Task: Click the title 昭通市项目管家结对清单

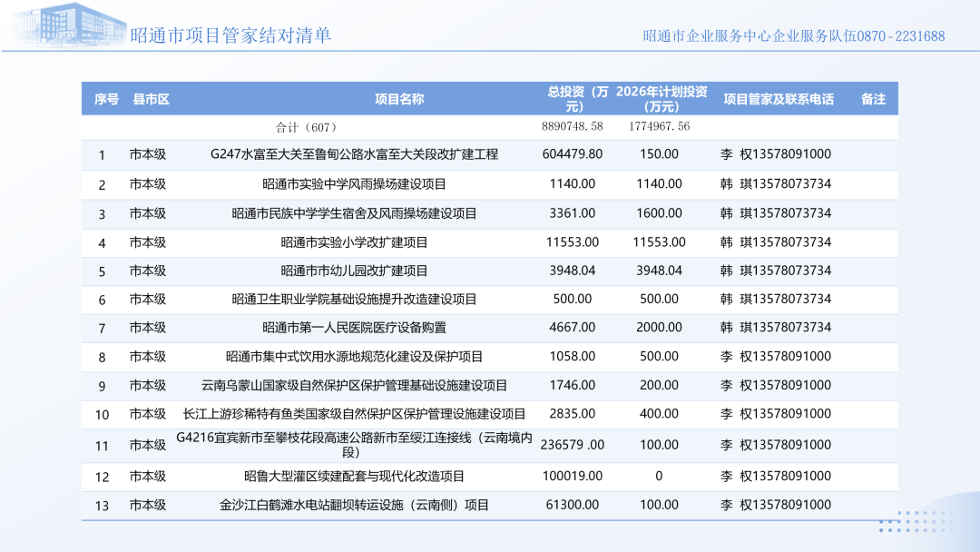Action: (x=230, y=35)
